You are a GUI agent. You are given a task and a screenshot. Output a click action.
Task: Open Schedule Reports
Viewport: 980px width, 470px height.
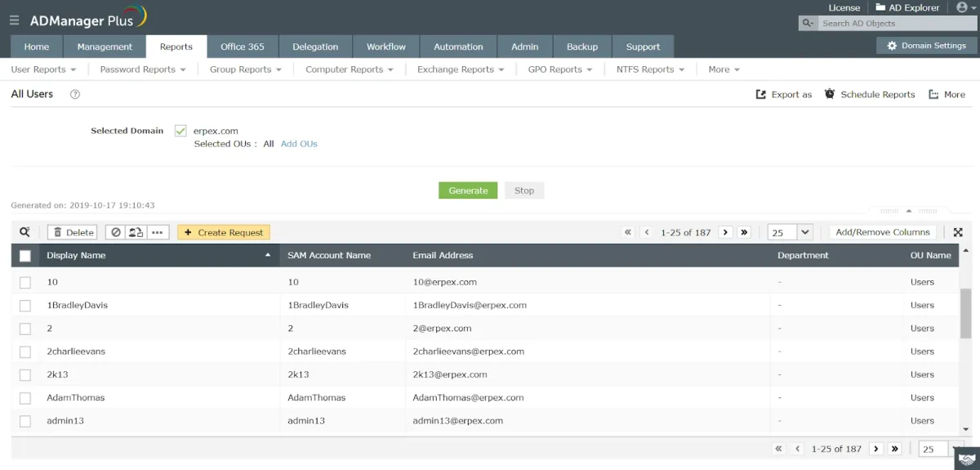tap(869, 95)
